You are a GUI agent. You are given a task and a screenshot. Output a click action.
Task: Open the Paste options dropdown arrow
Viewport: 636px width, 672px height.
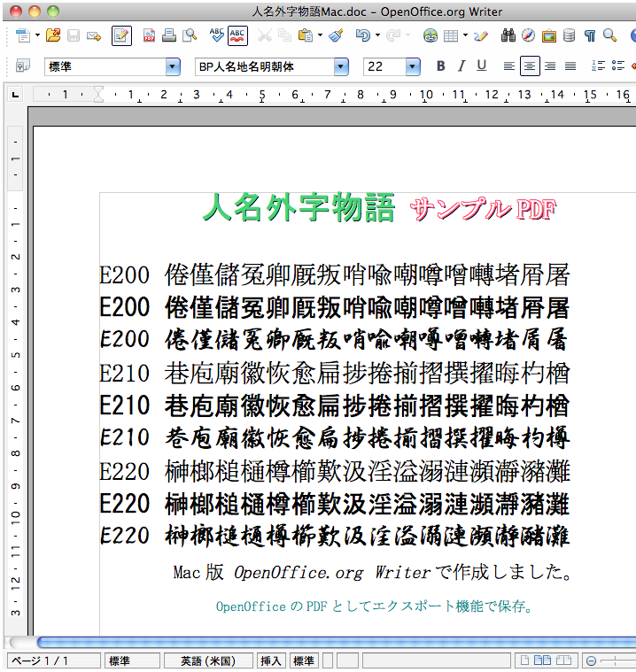[x=321, y=35]
